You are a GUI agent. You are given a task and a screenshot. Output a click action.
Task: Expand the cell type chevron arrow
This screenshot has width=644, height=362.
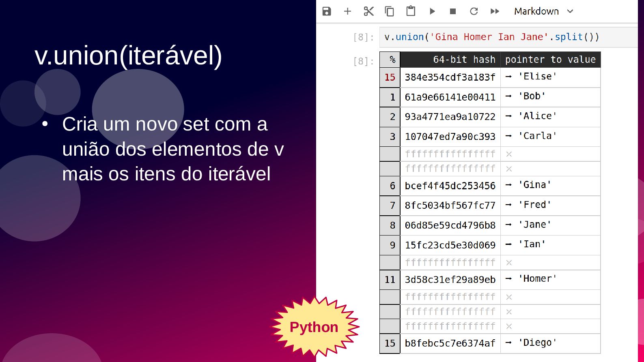[x=570, y=11]
